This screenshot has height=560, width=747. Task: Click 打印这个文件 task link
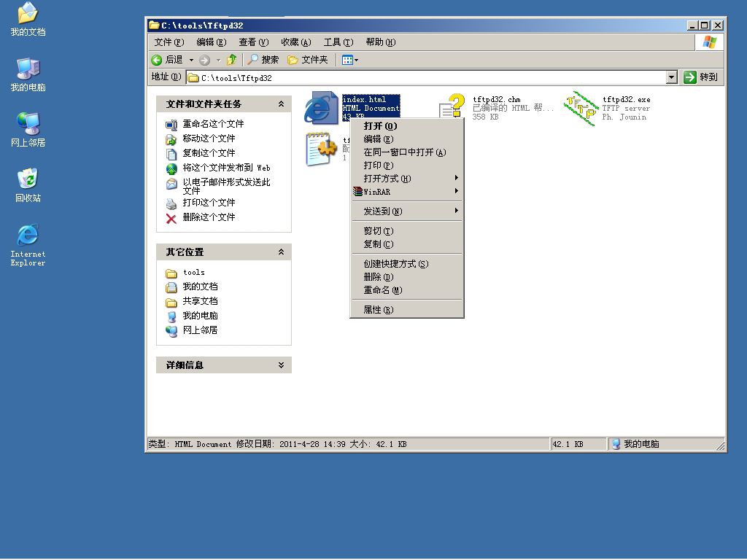click(209, 203)
